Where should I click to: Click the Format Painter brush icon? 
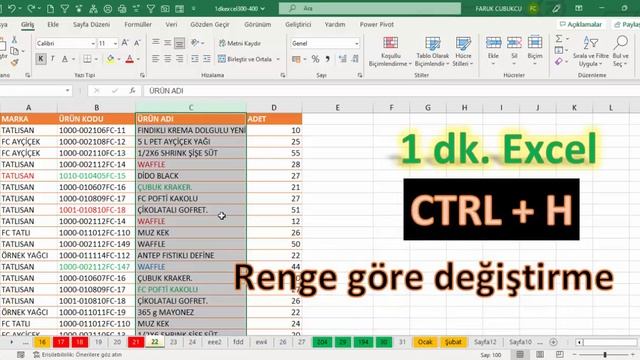coord(14,62)
